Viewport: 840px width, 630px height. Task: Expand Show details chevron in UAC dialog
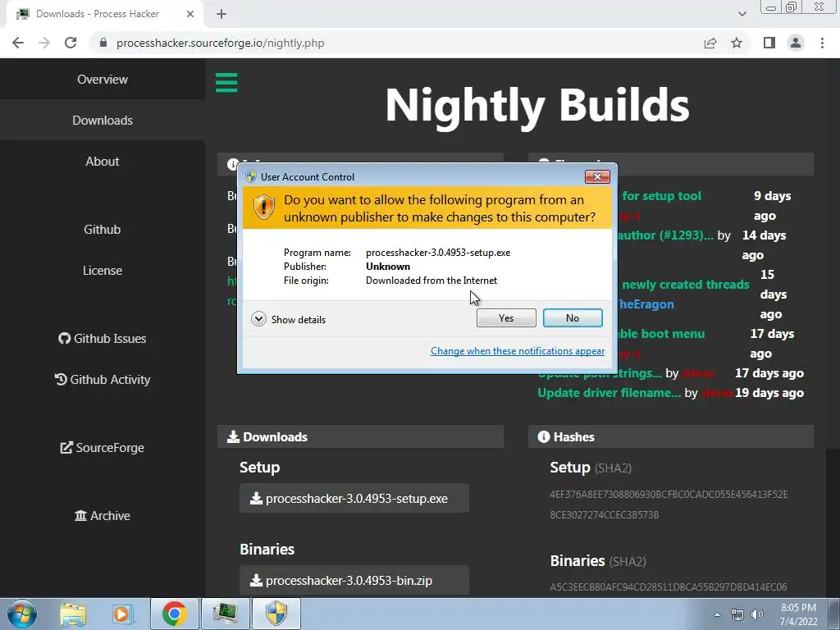tap(258, 319)
